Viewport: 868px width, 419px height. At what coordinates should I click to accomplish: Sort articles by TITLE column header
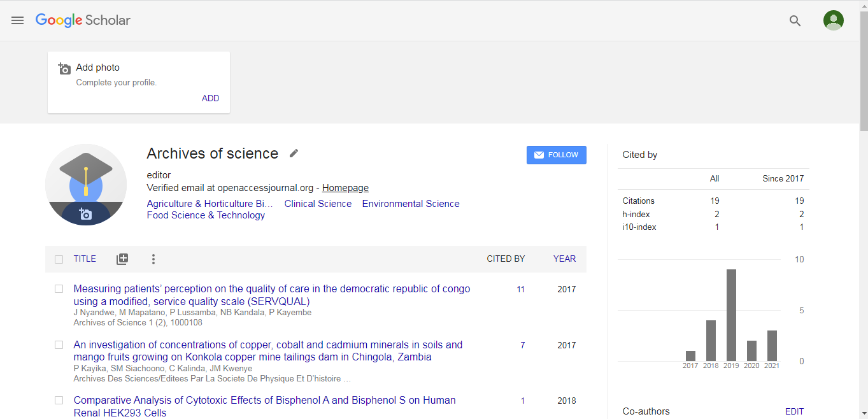(x=85, y=259)
